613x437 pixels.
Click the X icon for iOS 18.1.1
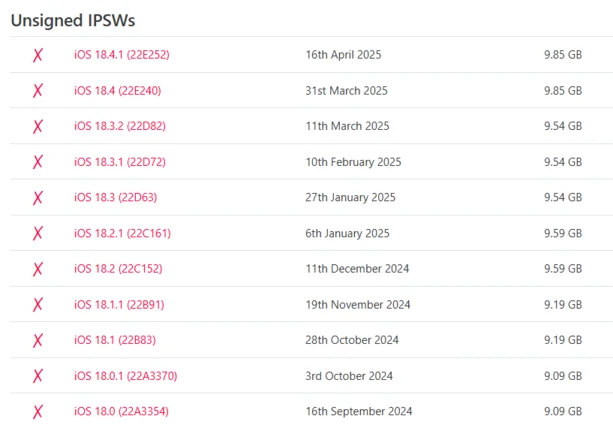point(38,305)
